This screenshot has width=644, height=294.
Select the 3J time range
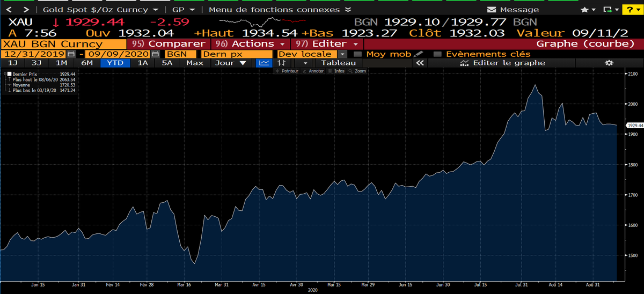tap(36, 63)
